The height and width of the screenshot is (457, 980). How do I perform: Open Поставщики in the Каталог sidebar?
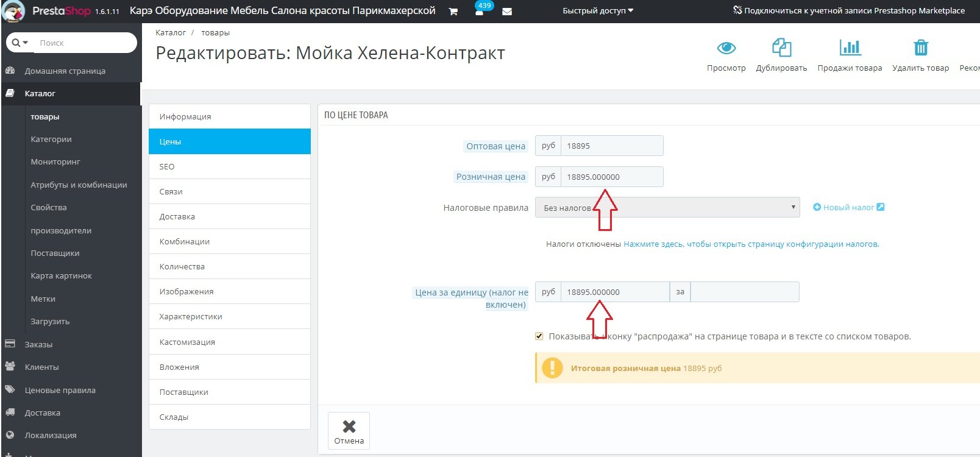[55, 253]
